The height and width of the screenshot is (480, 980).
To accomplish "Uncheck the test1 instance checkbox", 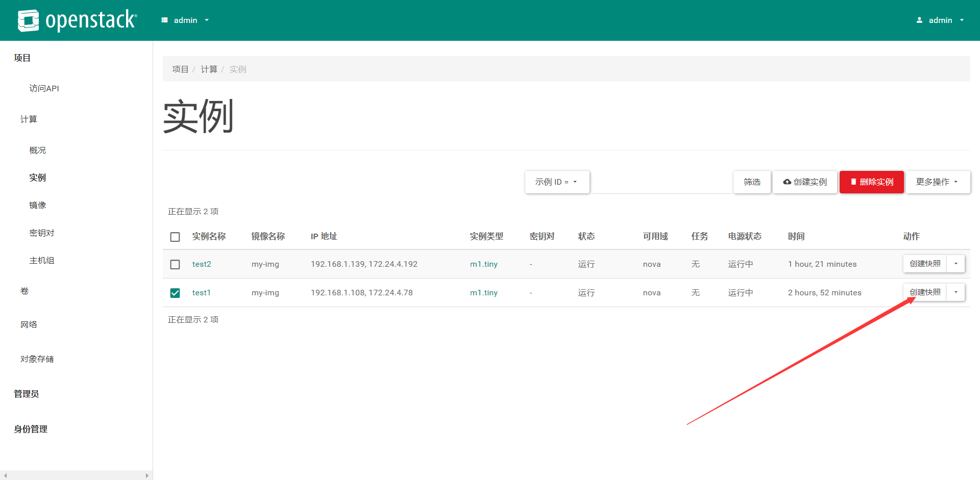I will click(x=175, y=293).
